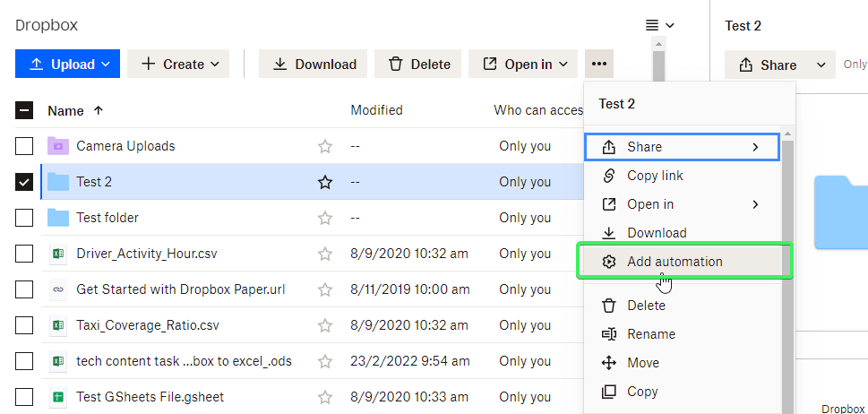Star Get Started with Dropbox Paper.url

tap(325, 289)
